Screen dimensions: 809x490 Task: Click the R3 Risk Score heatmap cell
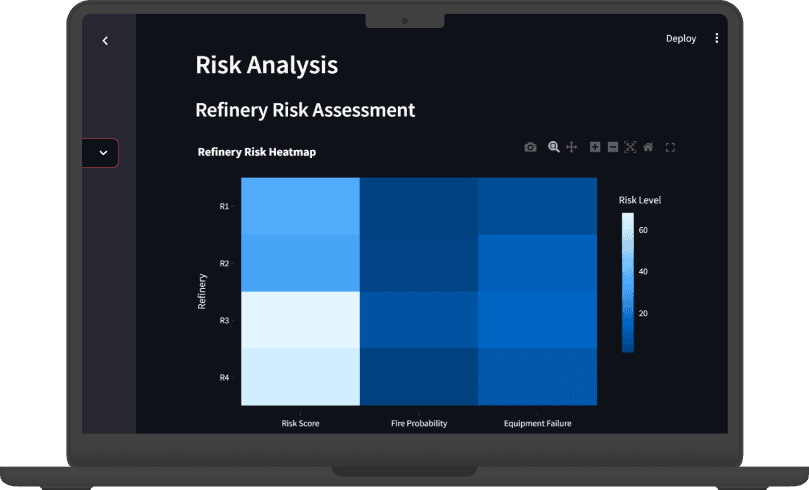coord(300,320)
